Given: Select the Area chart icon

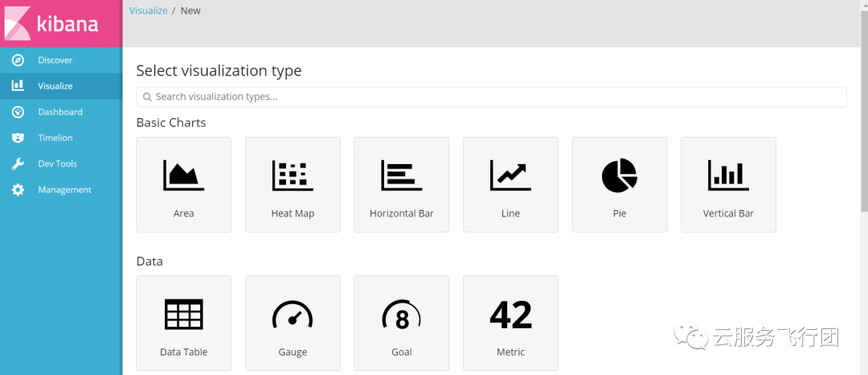Looking at the screenshot, I should (183, 175).
